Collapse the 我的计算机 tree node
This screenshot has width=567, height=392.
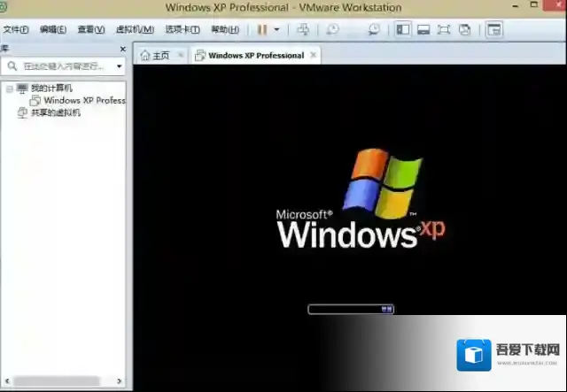[9, 88]
